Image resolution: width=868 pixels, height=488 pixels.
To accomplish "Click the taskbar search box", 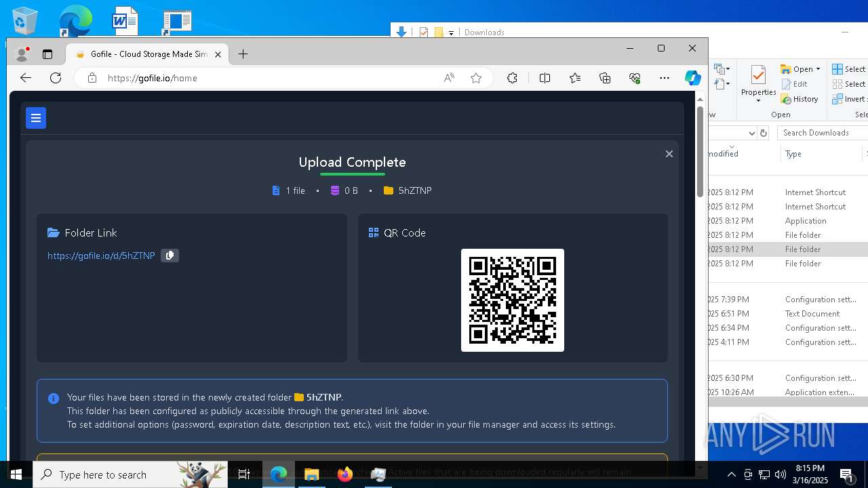I will pyautogui.click(x=131, y=474).
